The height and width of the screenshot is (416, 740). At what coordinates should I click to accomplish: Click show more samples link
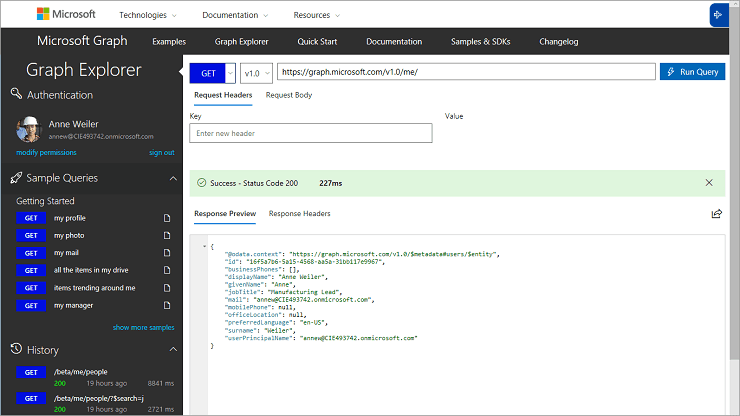tap(143, 327)
